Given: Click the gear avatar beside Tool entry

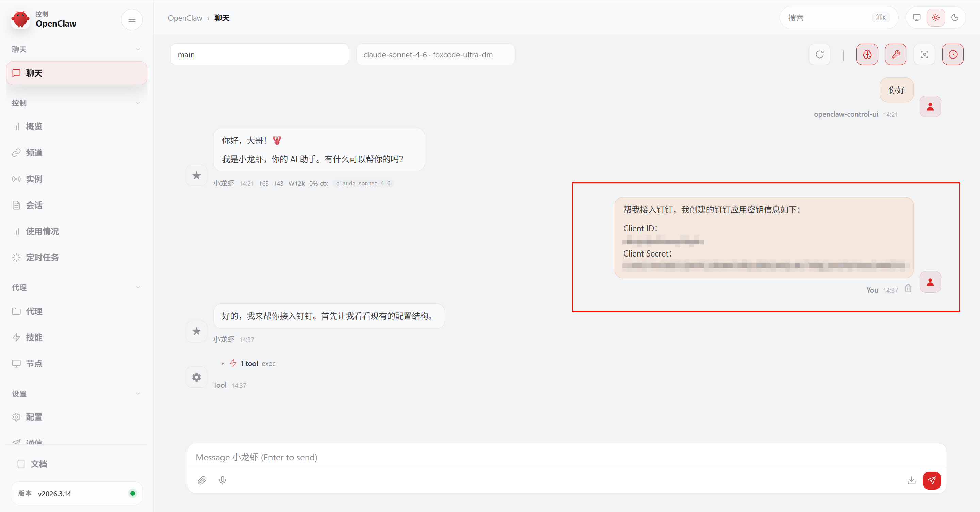Looking at the screenshot, I should [196, 377].
